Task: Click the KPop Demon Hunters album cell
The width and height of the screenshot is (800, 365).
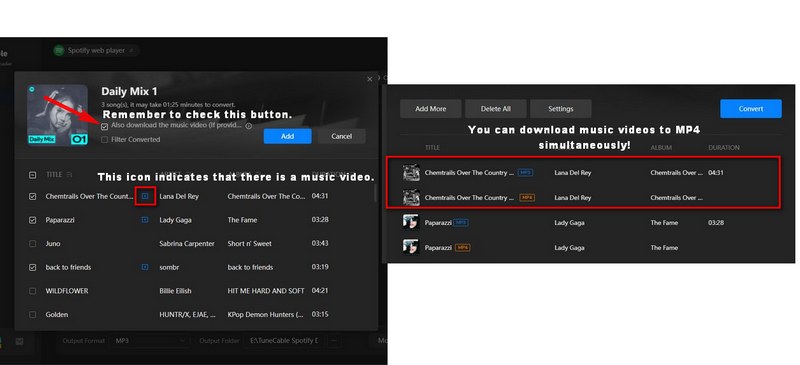Action: point(265,314)
